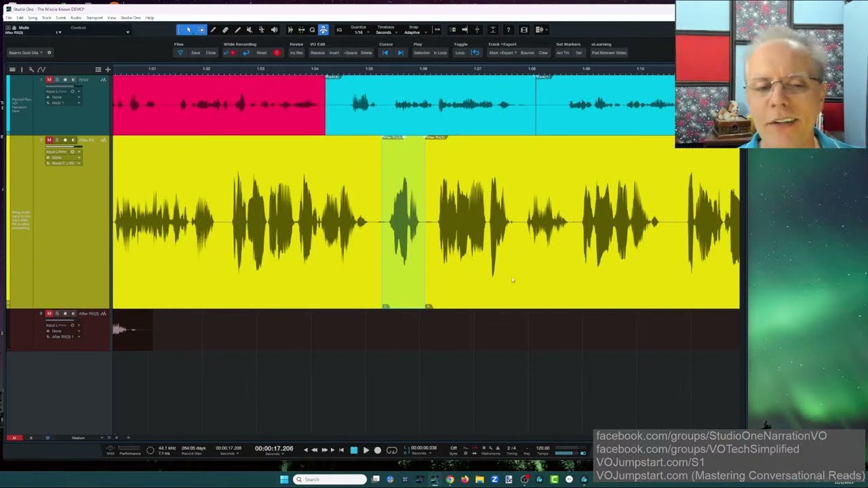Click the Replace button under VO Edit
868x488 pixels.
(x=317, y=53)
